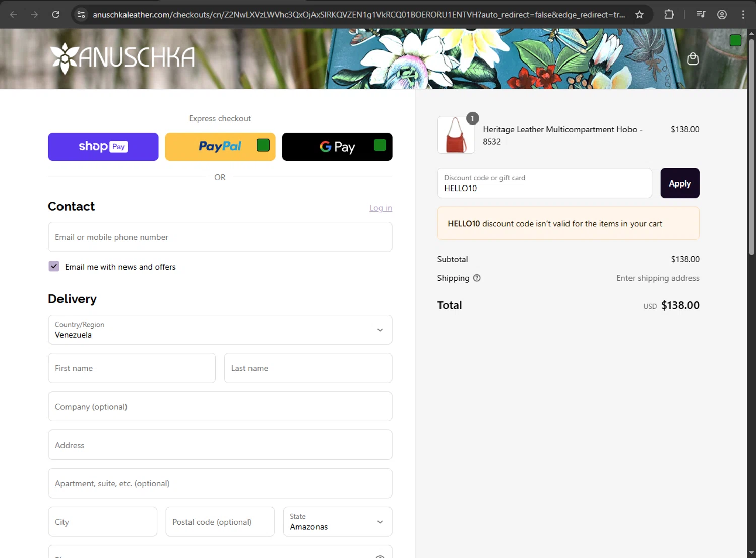Screen dimensions: 756x558
Task: Click the Contact heading
Action: (71, 206)
